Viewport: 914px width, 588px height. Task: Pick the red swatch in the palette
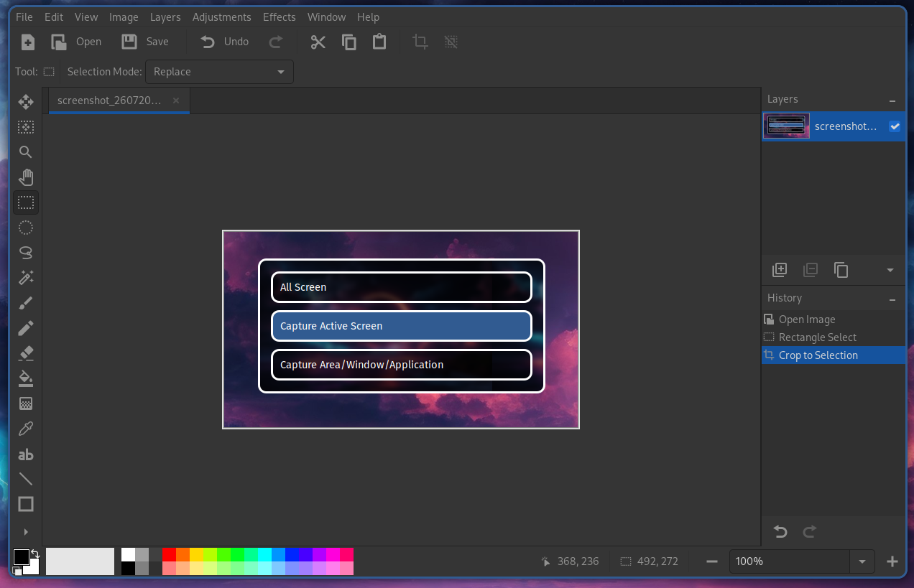click(x=169, y=554)
